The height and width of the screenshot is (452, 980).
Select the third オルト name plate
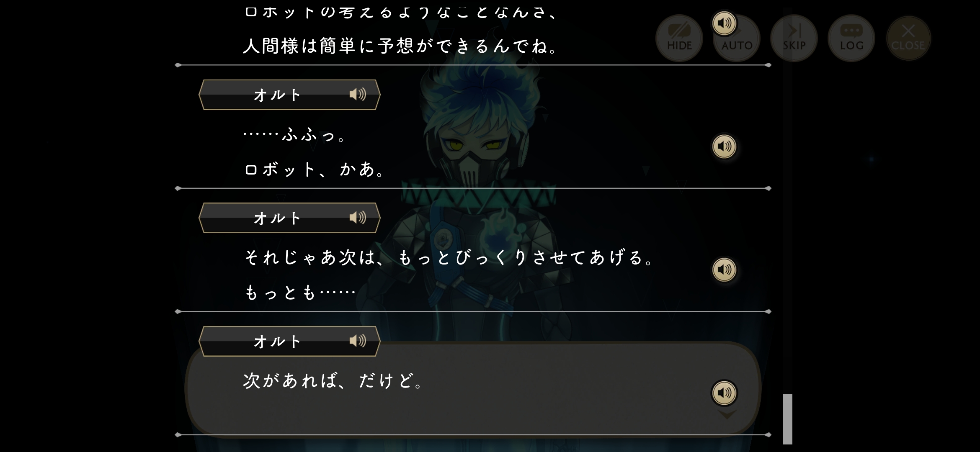(289, 341)
